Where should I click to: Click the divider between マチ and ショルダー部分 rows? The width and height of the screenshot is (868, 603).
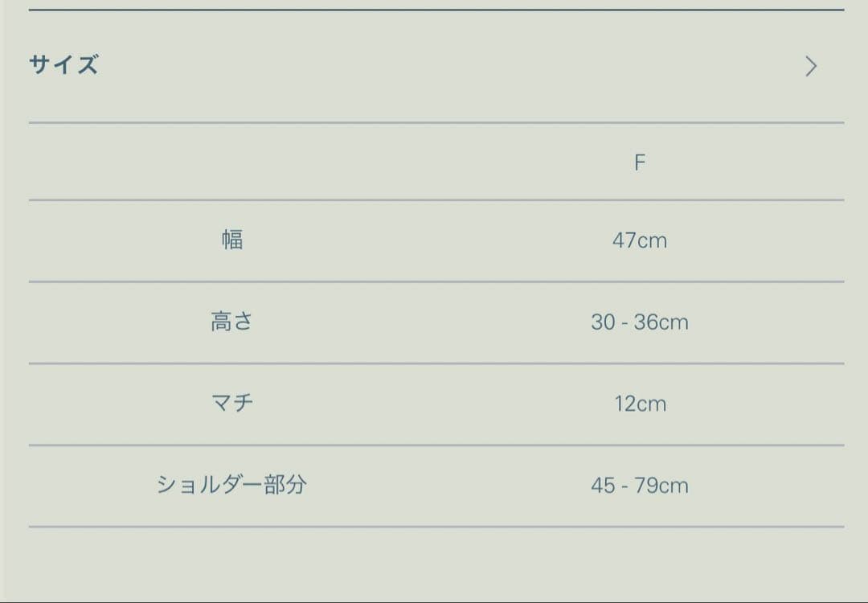(x=436, y=445)
